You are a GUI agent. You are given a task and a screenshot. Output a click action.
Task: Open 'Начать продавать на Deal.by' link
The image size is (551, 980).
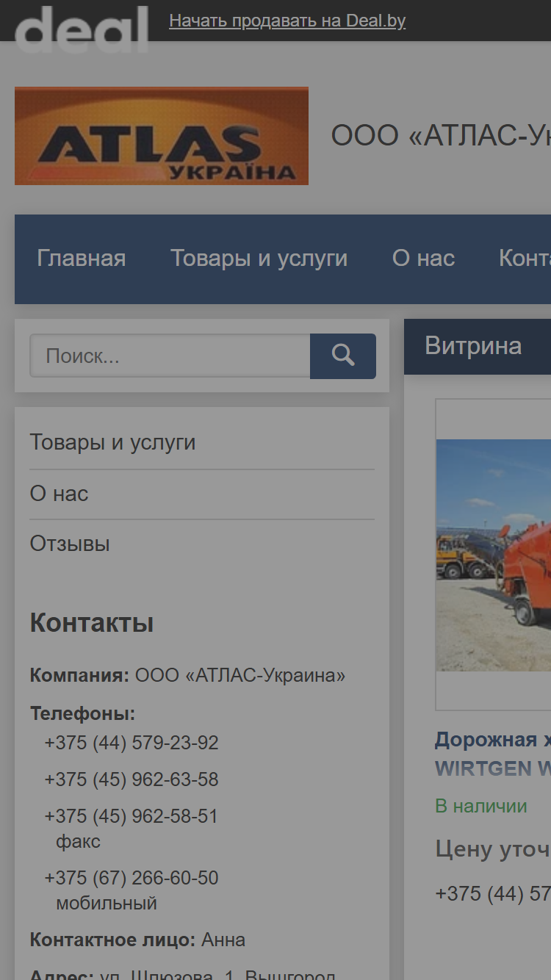pyautogui.click(x=287, y=21)
